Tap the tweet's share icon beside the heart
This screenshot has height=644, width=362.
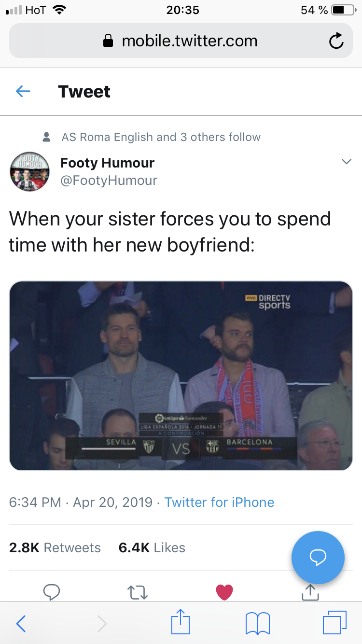(310, 591)
